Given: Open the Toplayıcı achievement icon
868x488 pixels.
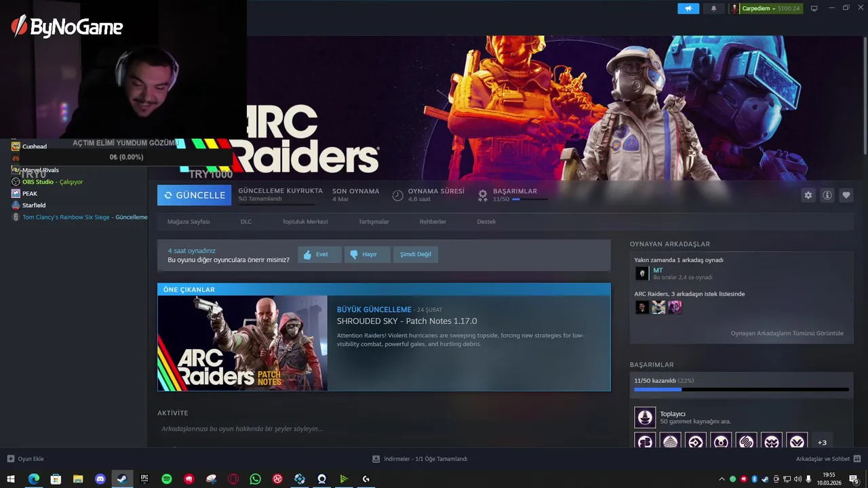Looking at the screenshot, I should tap(645, 418).
